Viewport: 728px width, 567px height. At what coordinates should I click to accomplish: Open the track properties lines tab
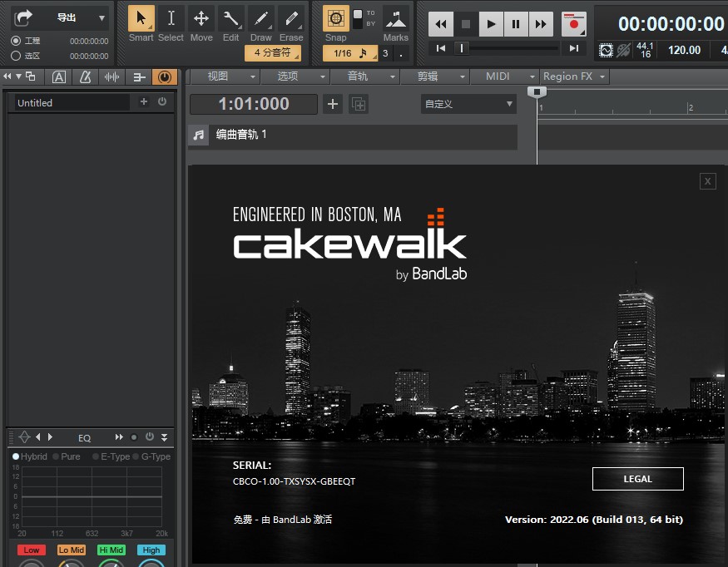tap(138, 77)
